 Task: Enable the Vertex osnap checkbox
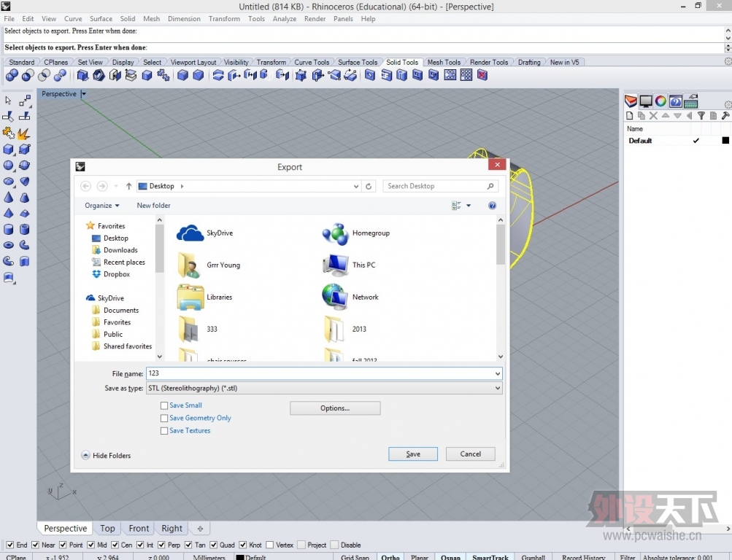[x=269, y=545]
